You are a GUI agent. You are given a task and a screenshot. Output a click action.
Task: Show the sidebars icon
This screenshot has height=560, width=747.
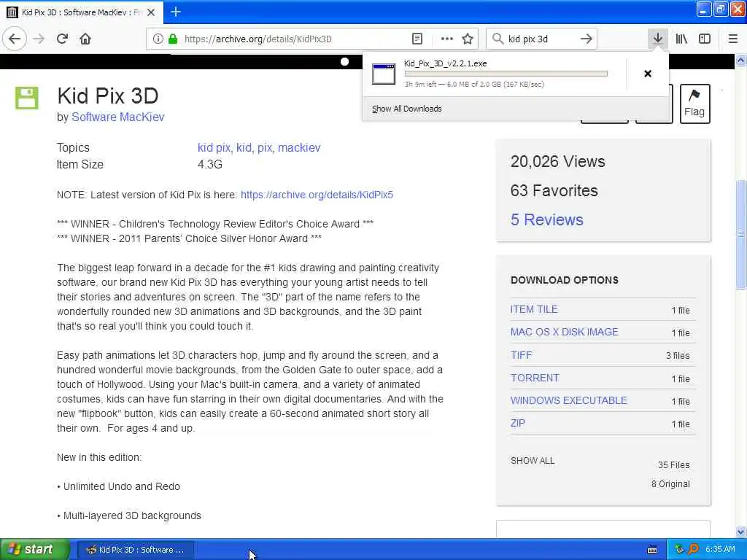705,39
